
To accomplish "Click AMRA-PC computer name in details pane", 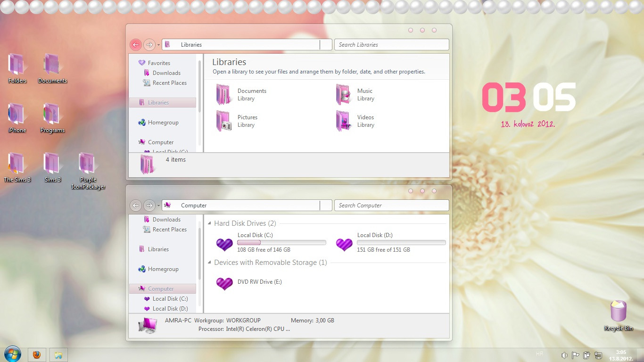I will coord(178,321).
